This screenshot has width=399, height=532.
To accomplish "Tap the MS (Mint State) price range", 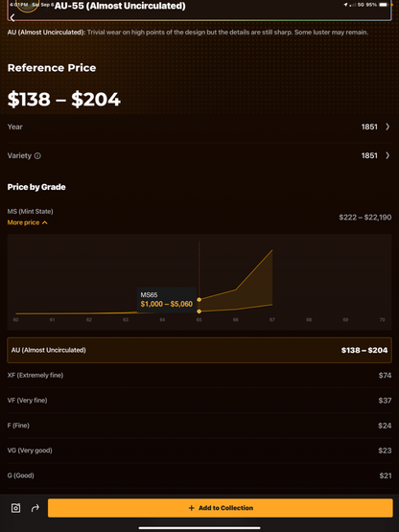I will click(365, 218).
